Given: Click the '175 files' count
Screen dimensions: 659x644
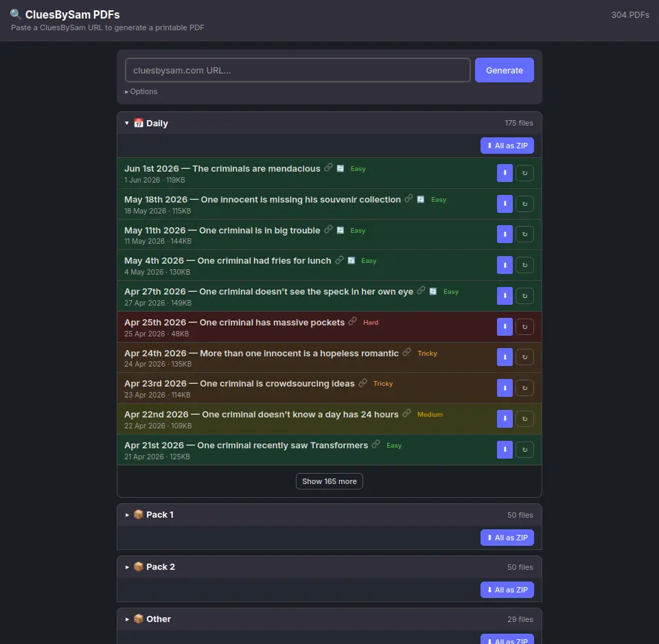Looking at the screenshot, I should (519, 123).
